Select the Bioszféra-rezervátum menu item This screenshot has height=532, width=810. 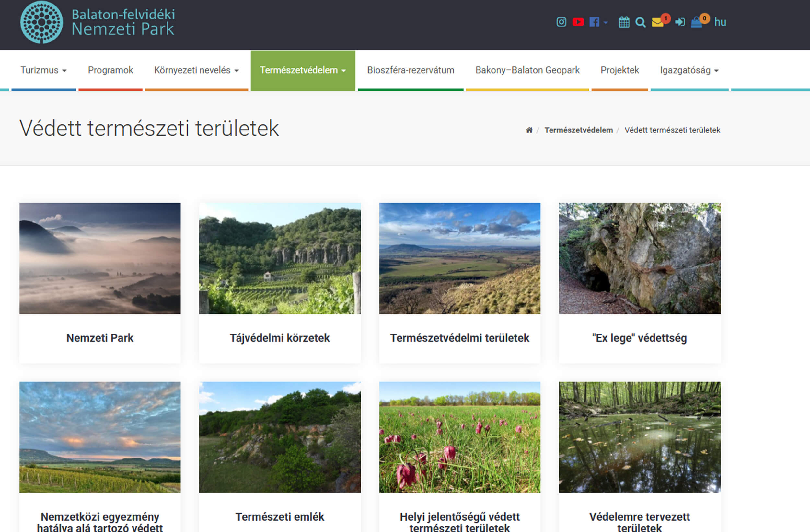coord(411,70)
